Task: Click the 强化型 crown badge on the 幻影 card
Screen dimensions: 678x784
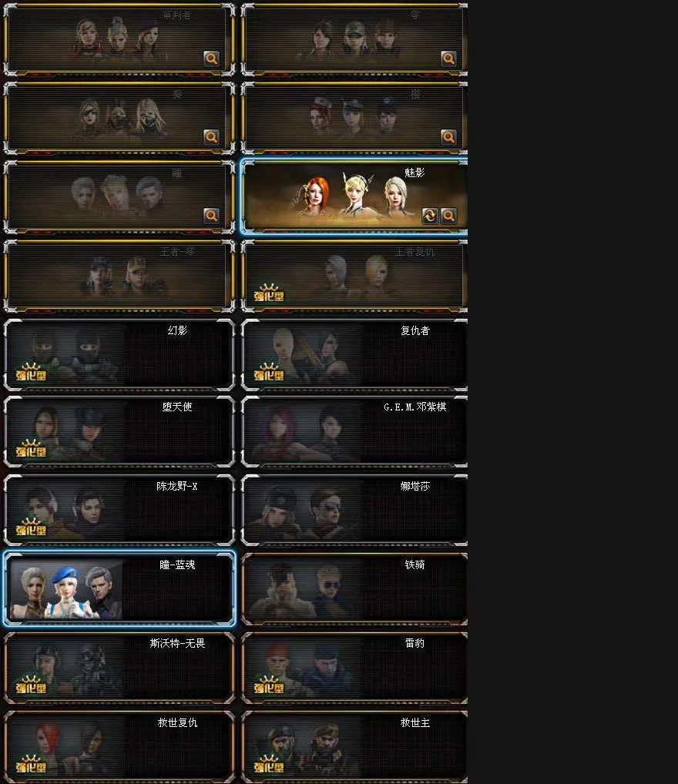Action: point(31,372)
